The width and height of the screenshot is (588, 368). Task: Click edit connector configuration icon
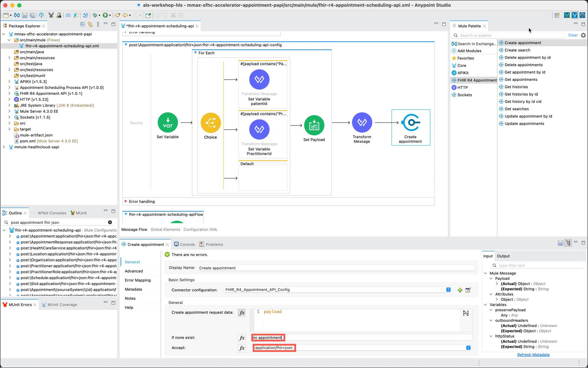point(468,290)
